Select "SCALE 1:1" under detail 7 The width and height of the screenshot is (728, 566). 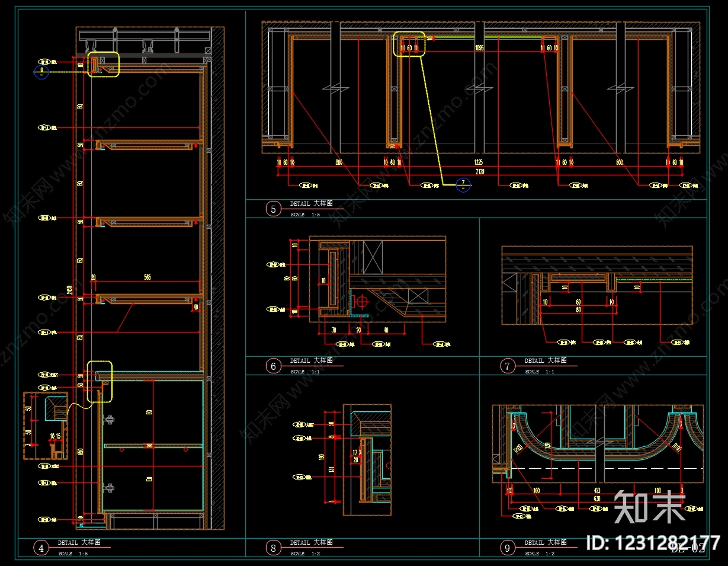click(x=539, y=372)
